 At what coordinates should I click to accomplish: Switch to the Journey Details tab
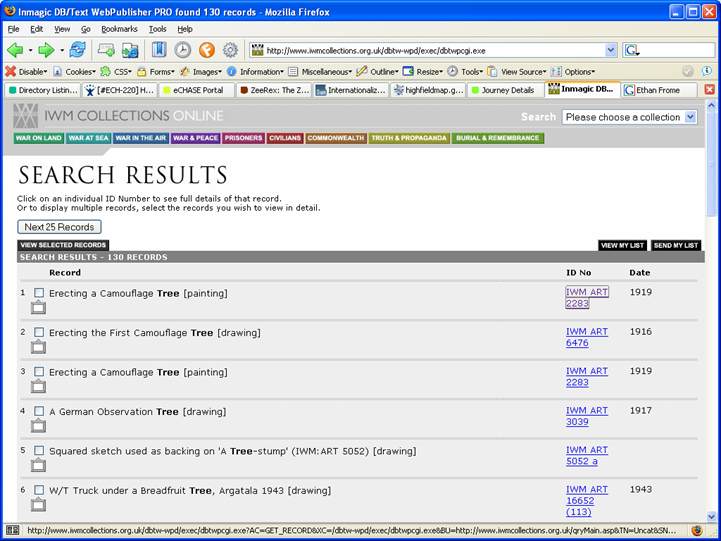(506, 90)
